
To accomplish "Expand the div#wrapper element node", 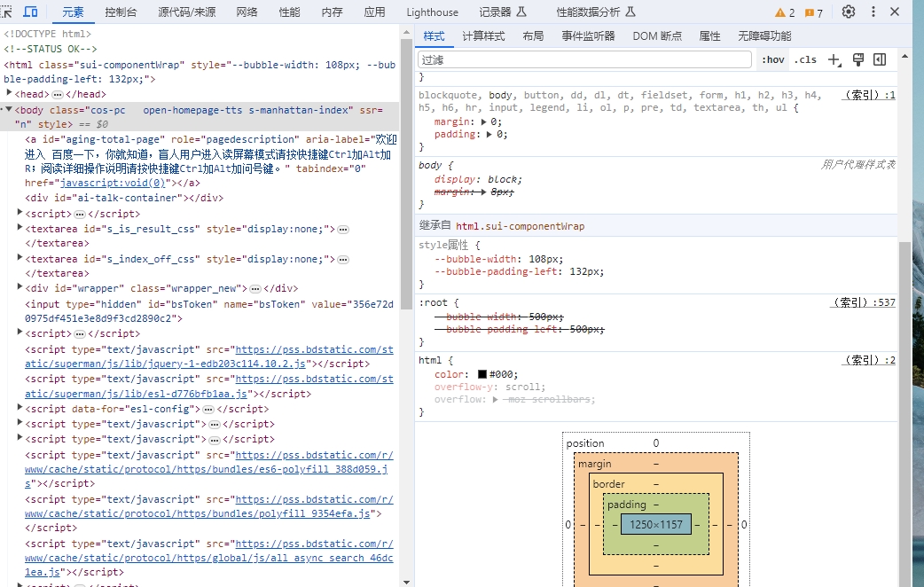I will pyautogui.click(x=20, y=287).
